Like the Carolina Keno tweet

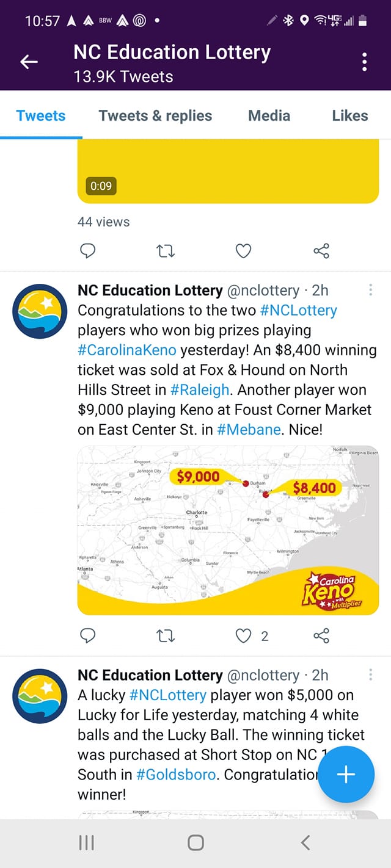tap(244, 636)
